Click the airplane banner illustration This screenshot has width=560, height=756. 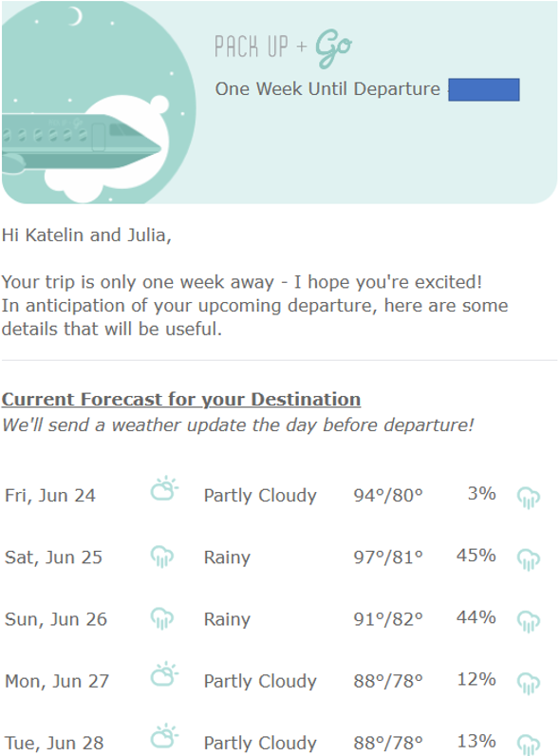point(99,103)
